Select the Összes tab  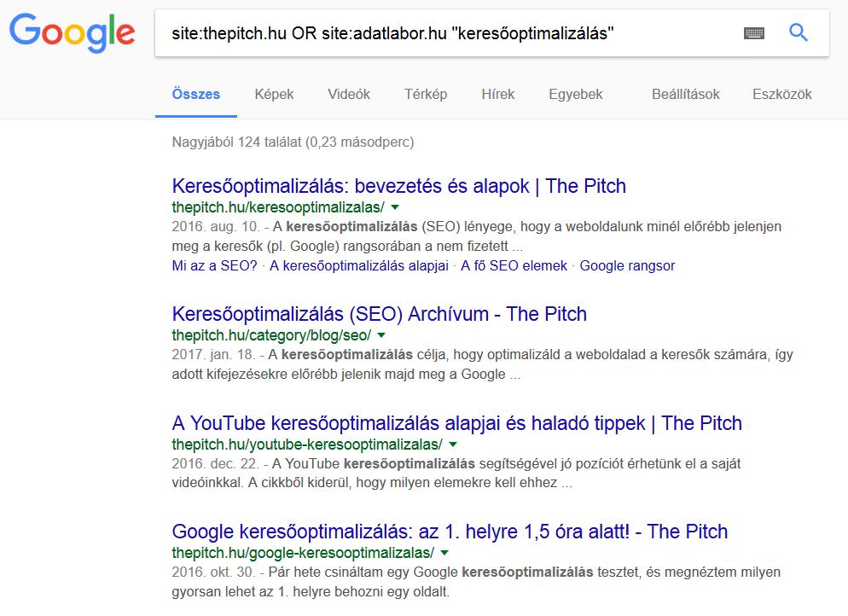point(195,94)
